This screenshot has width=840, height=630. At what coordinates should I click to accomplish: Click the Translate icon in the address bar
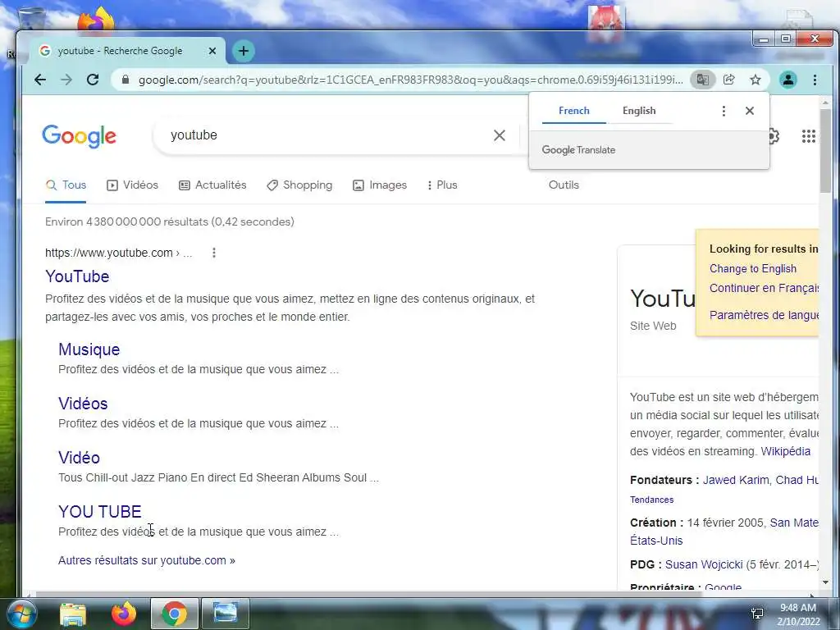click(702, 80)
